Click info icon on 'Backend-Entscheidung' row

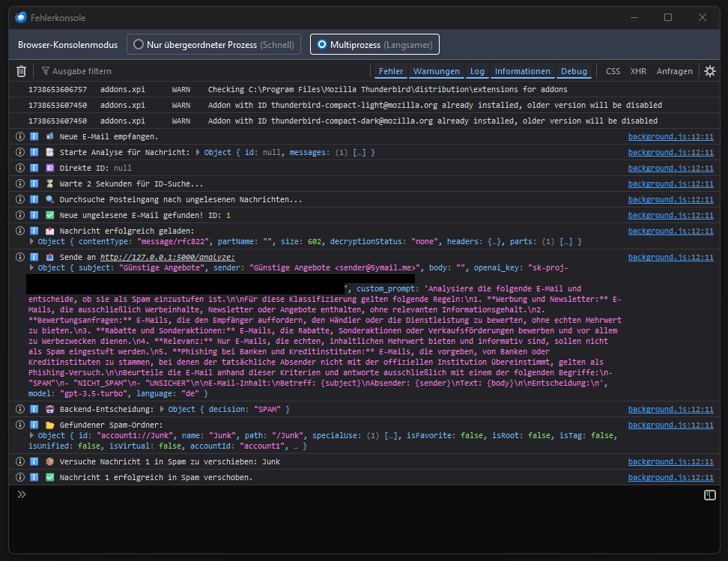20,409
